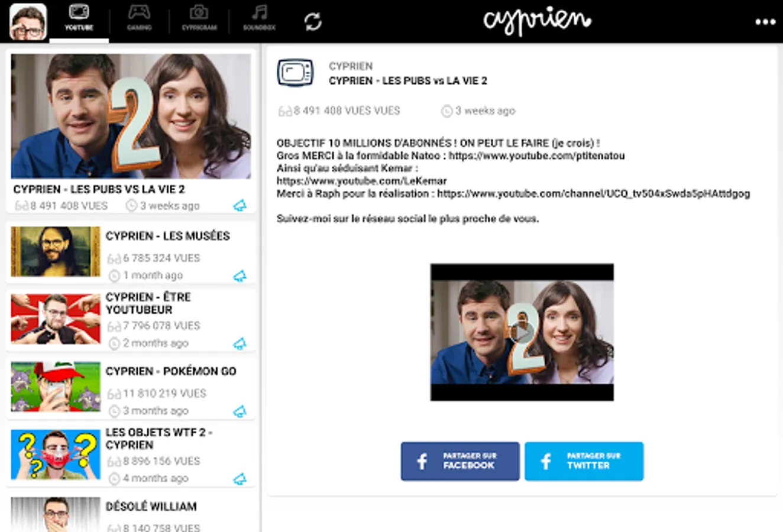783x532 pixels.
Task: Share Les Objets WTF 2 via megaphone icon
Action: point(240,479)
